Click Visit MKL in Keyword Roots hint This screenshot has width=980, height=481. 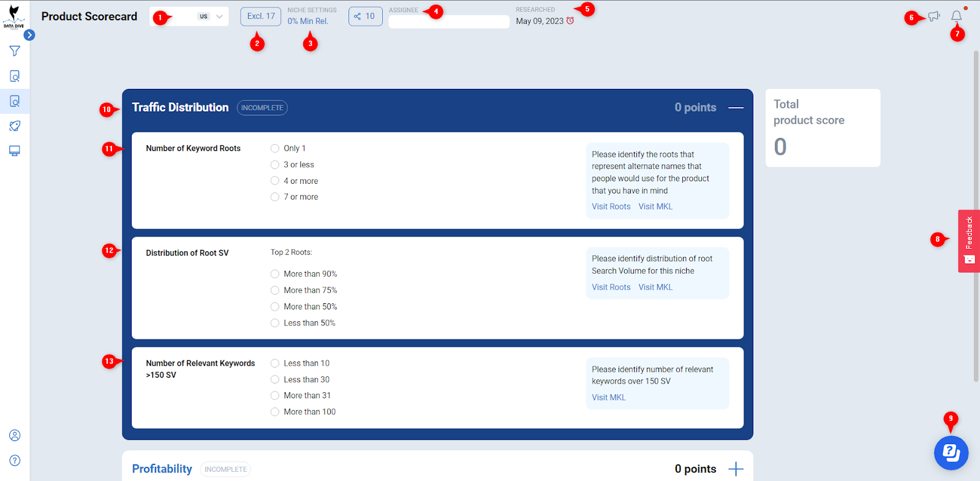[x=655, y=206]
